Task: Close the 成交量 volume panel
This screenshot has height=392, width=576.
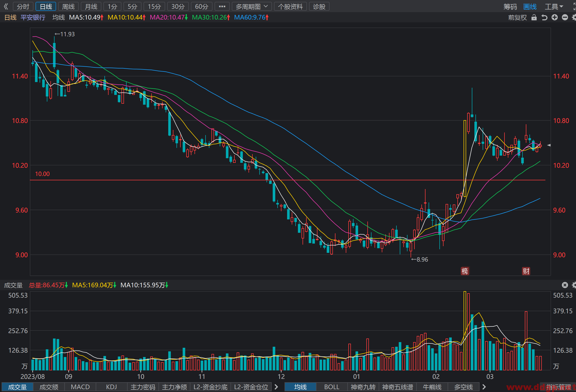Action: [565, 285]
